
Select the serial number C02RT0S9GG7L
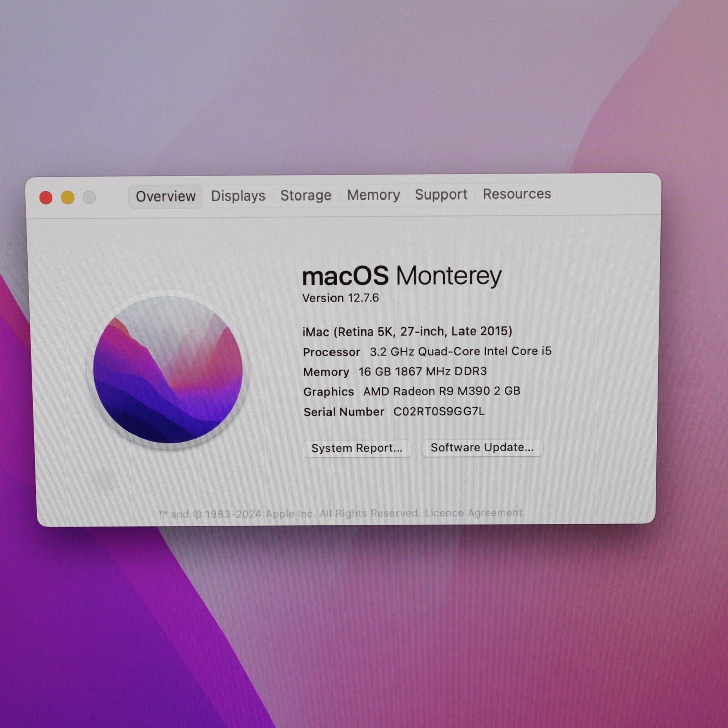point(439,411)
